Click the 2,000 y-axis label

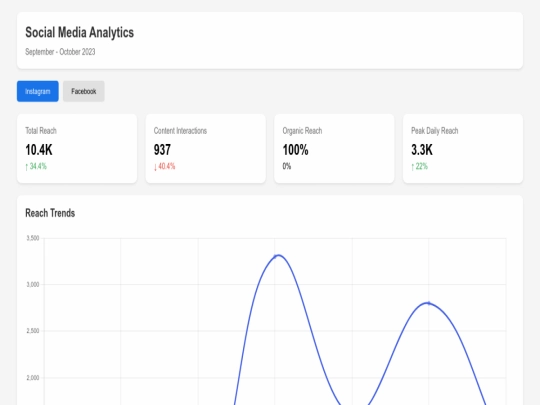(33, 378)
